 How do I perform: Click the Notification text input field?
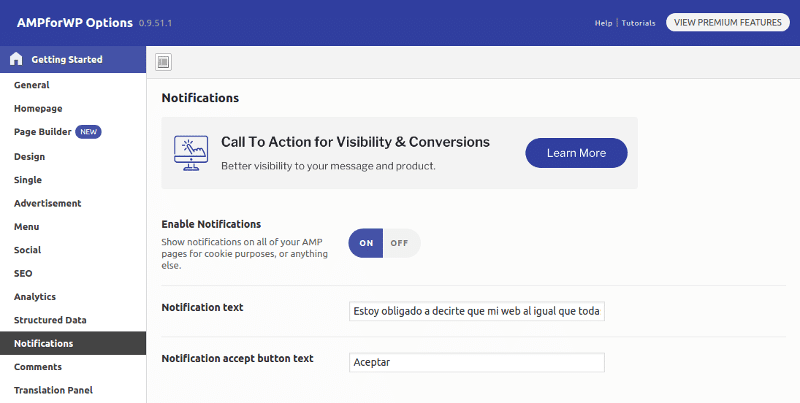click(x=477, y=311)
